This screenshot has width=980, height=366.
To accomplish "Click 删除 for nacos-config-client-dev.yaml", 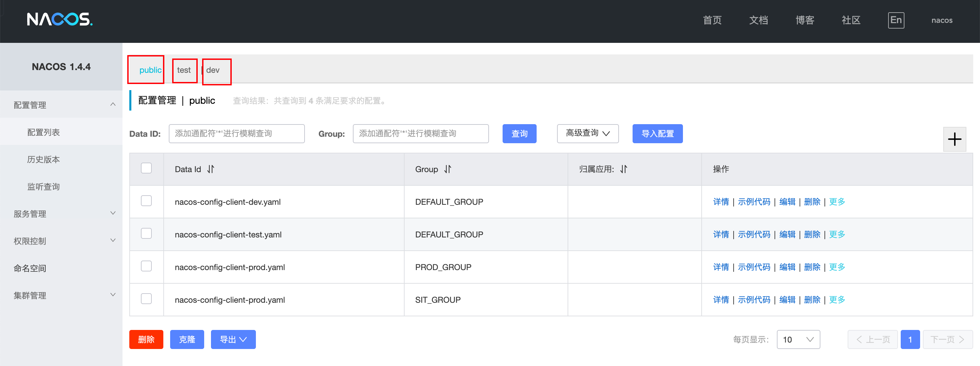I will pos(812,202).
